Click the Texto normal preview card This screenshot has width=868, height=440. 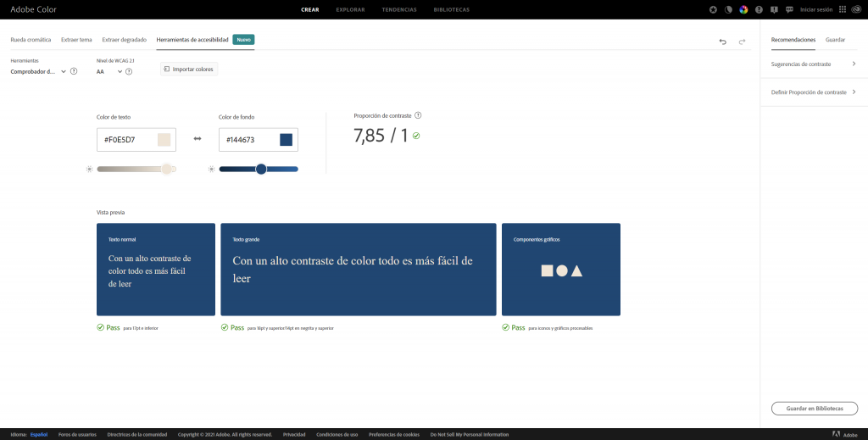(156, 270)
